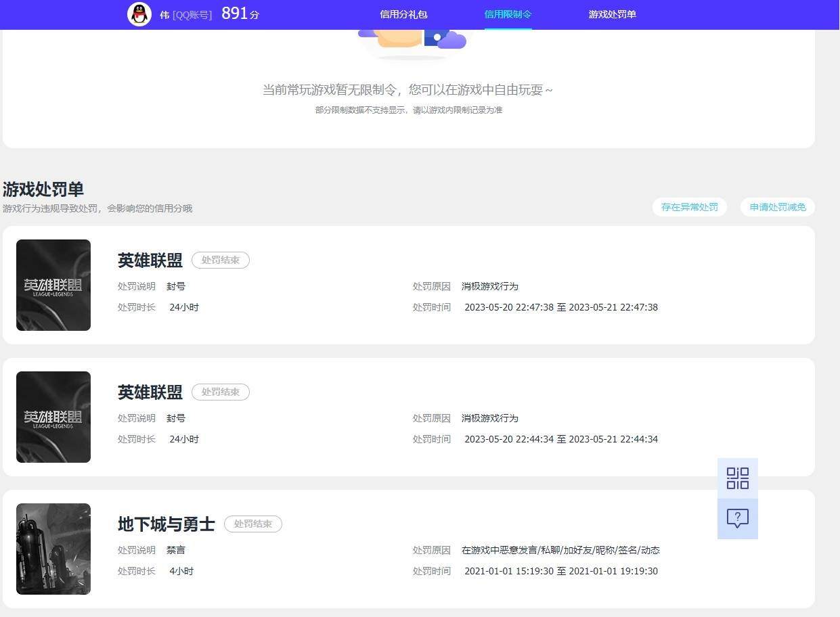The height and width of the screenshot is (617, 840).
Task: Click 处罚结束 badge on the 22:47:38 penalty
Action: (x=221, y=260)
